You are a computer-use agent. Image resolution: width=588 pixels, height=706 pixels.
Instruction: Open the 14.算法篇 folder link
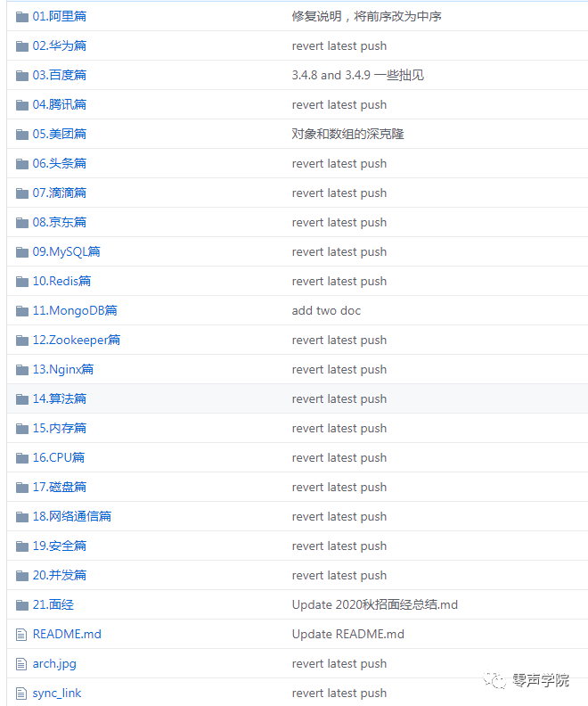pyautogui.click(x=60, y=398)
